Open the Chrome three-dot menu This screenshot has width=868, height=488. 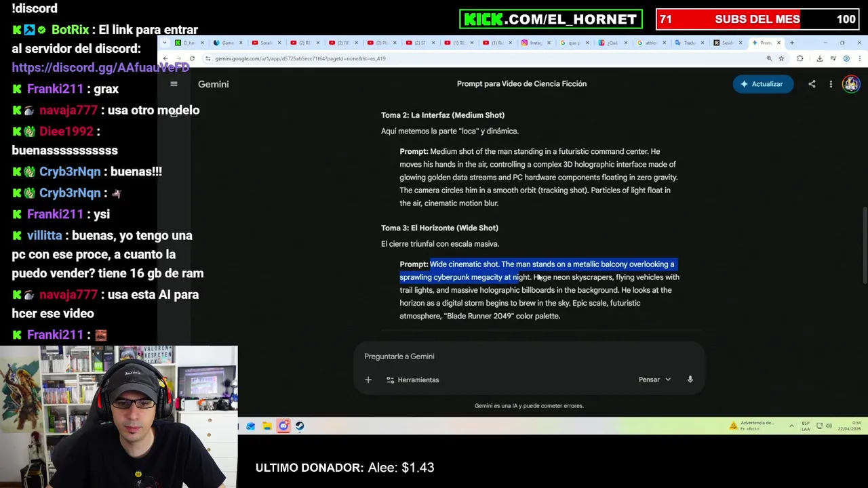coord(859,59)
